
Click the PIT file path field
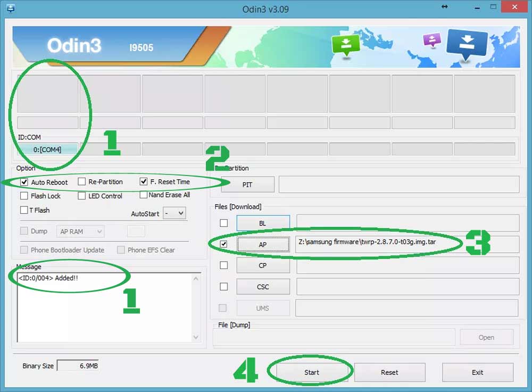[399, 185]
